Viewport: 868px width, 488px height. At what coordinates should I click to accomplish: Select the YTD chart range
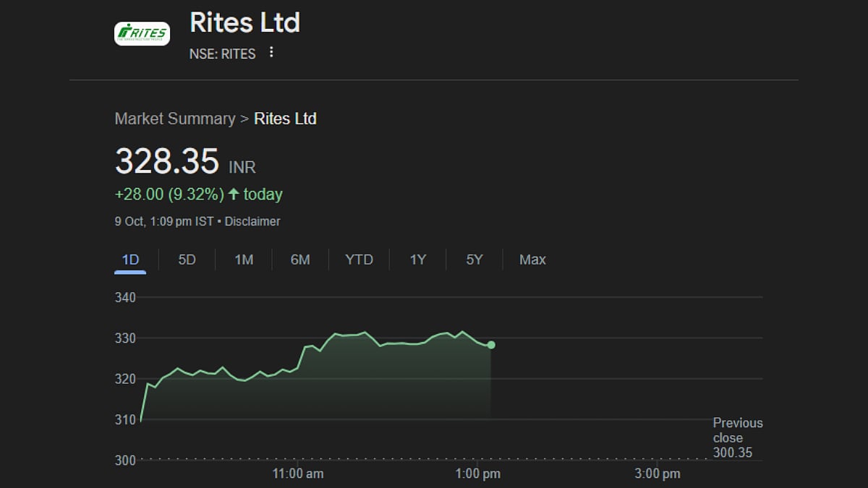[359, 260]
